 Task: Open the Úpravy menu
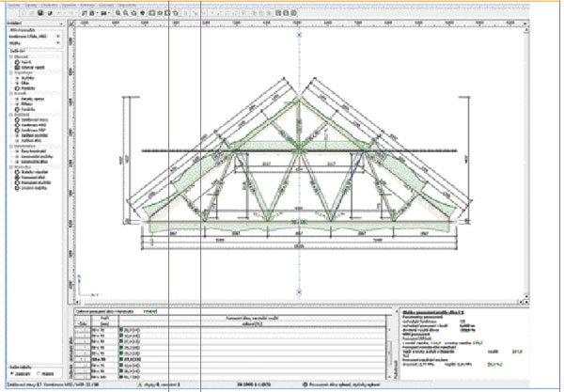pos(29,4)
